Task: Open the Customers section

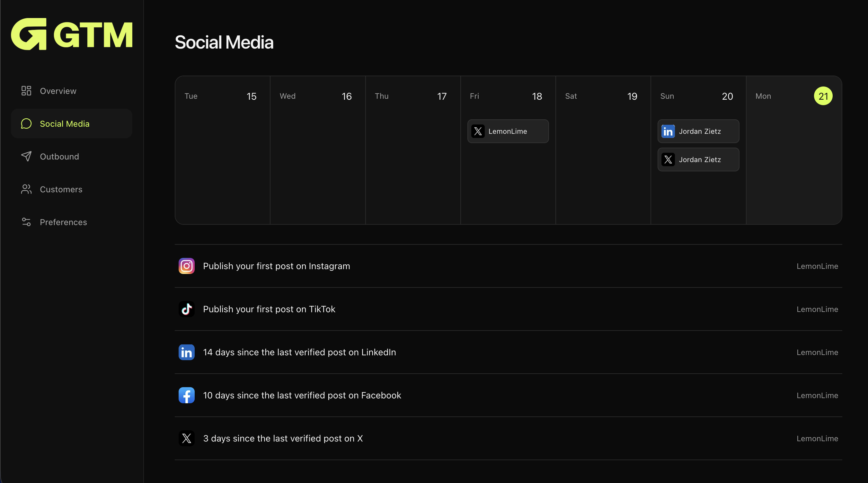Action: [x=71, y=189]
